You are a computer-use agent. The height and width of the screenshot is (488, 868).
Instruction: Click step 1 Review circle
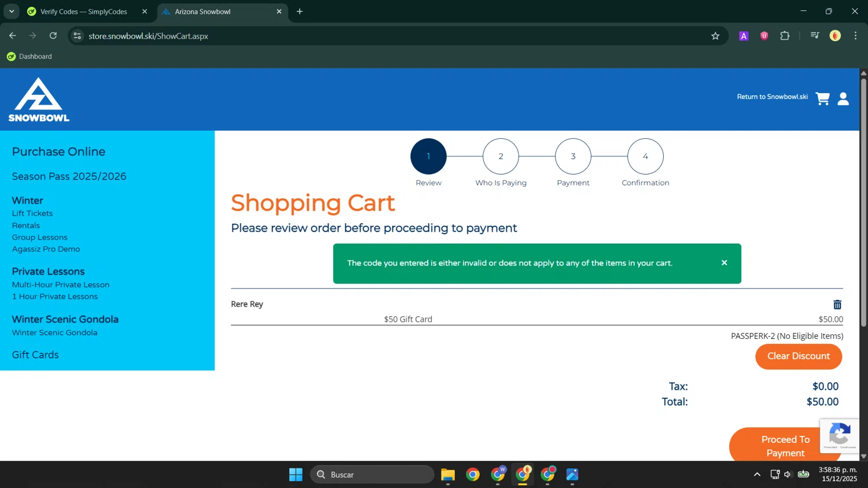tap(428, 156)
